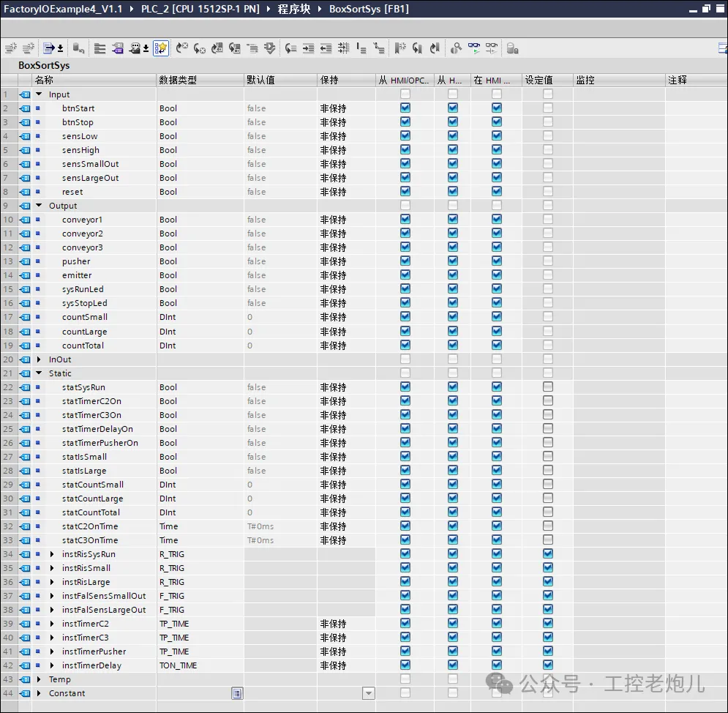Toggle 设定值 checkbox for statSysRun

tap(548, 387)
